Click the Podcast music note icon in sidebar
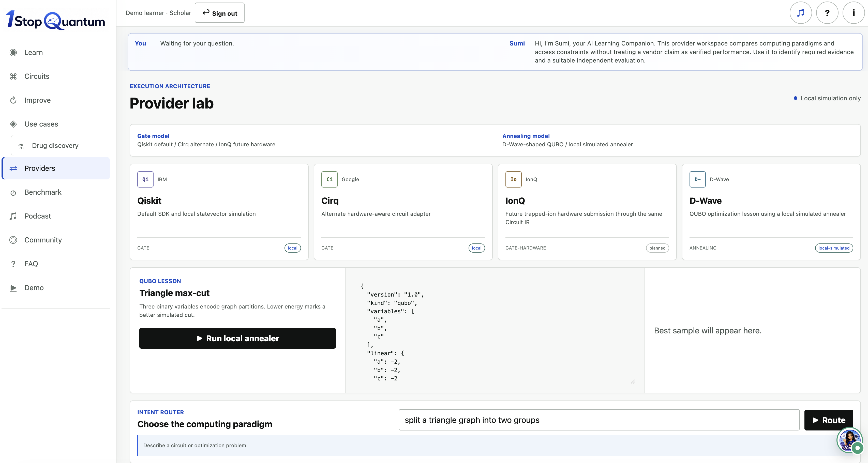Image resolution: width=868 pixels, height=463 pixels. click(x=13, y=216)
